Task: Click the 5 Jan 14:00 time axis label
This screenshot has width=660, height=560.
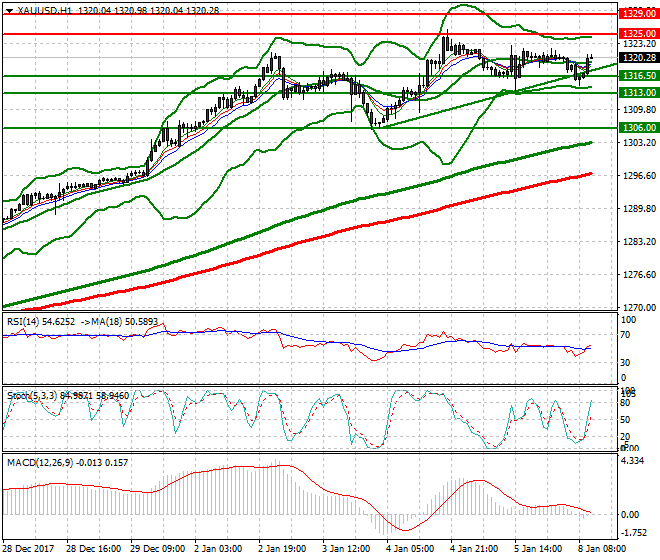Action: pyautogui.click(x=538, y=549)
